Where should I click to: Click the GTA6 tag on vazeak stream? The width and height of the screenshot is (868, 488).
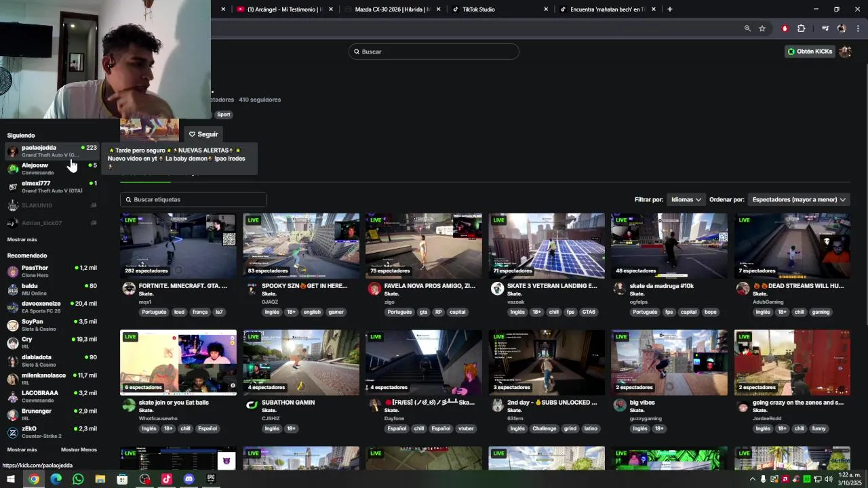pos(588,312)
